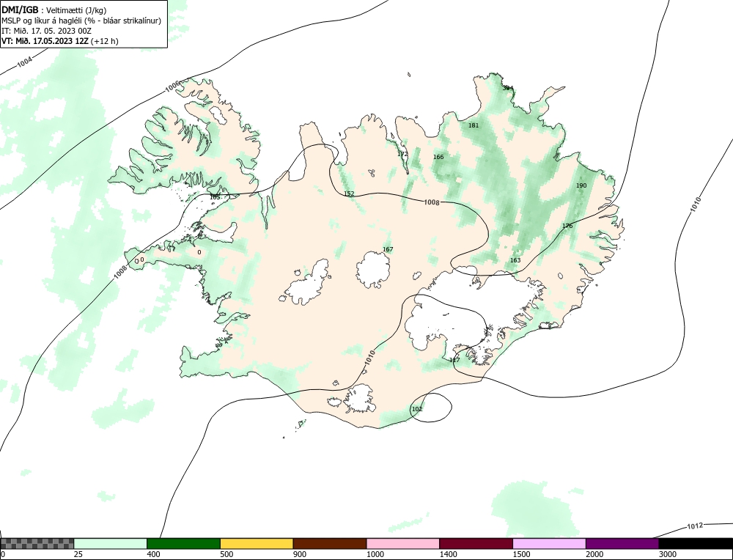Click the legend label "1000"

click(x=375, y=554)
